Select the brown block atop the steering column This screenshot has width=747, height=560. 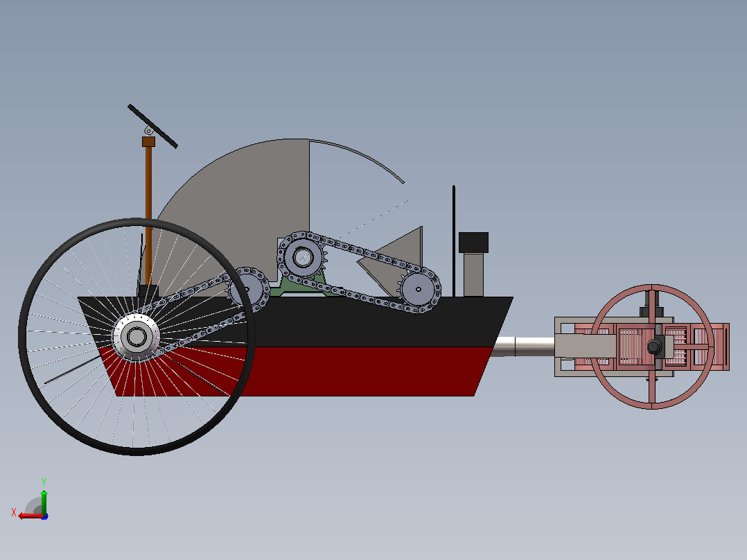148,141
